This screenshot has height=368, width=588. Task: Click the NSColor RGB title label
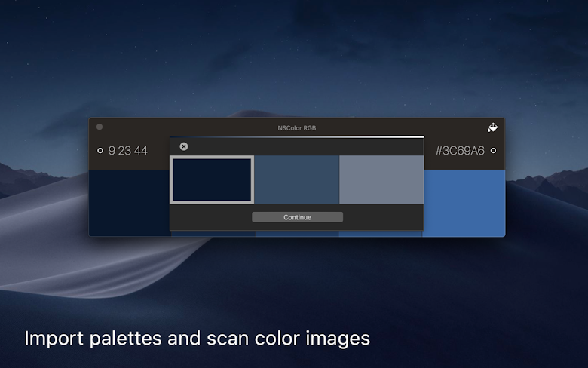click(x=296, y=128)
